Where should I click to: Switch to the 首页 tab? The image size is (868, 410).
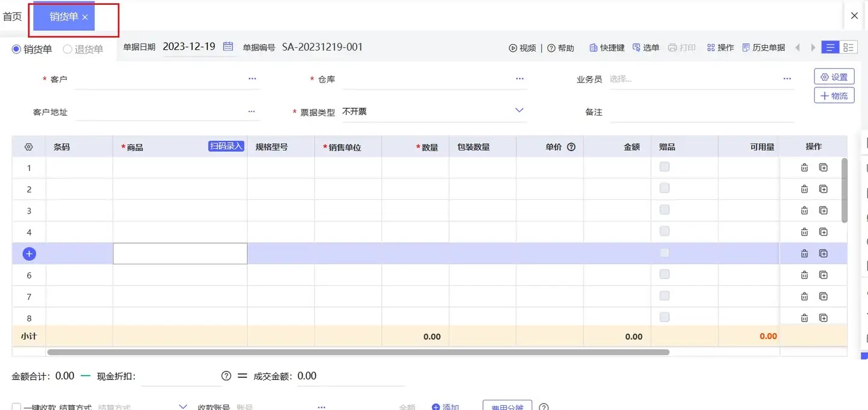pos(12,16)
